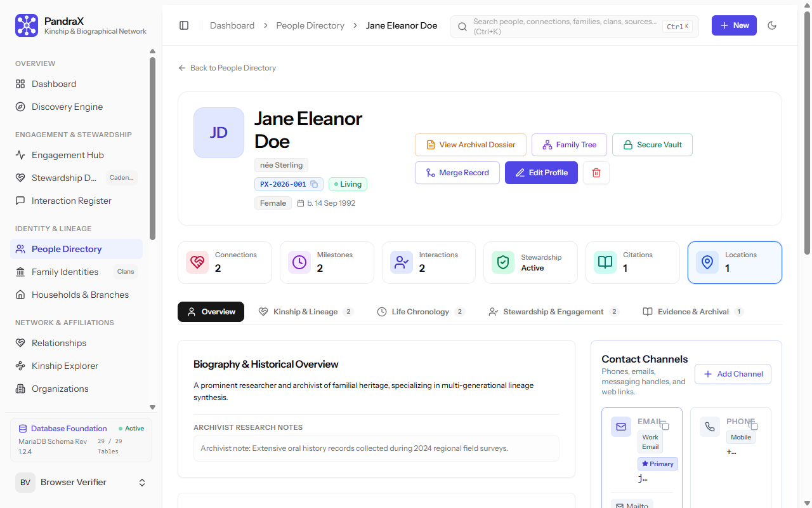Click the Add Channel button
Screen dimensions: 812x508
tap(733, 374)
